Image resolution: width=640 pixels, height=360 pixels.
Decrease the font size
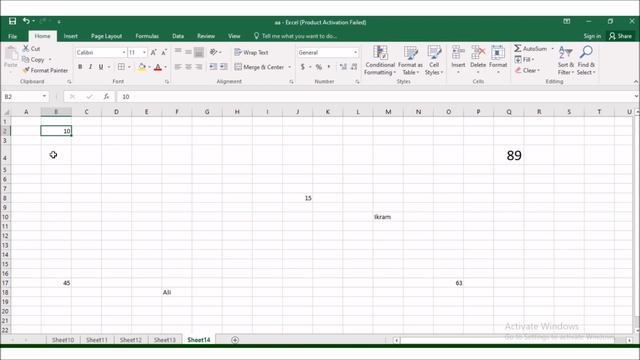164,52
